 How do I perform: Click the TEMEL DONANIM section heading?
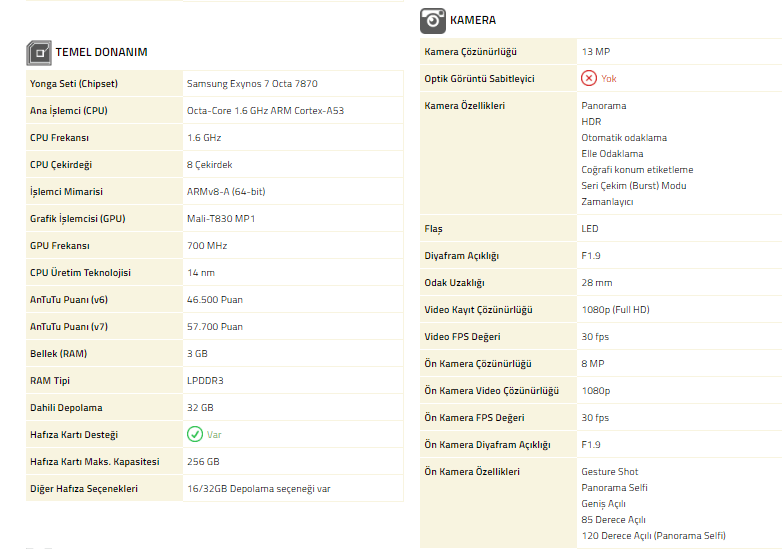(101, 52)
